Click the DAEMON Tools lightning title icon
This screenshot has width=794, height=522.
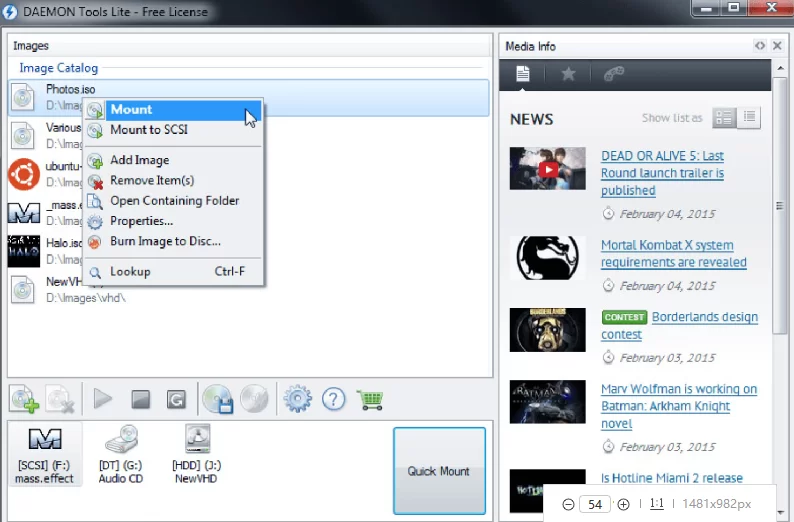pyautogui.click(x=10, y=12)
